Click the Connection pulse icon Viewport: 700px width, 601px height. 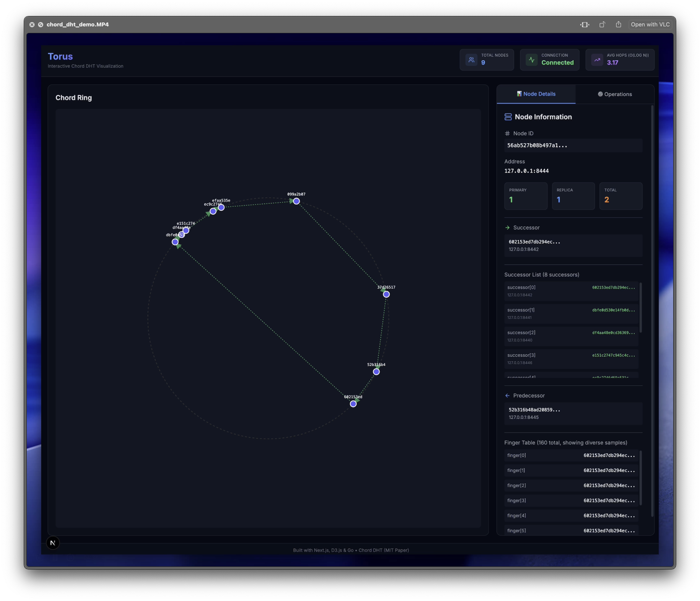point(531,60)
